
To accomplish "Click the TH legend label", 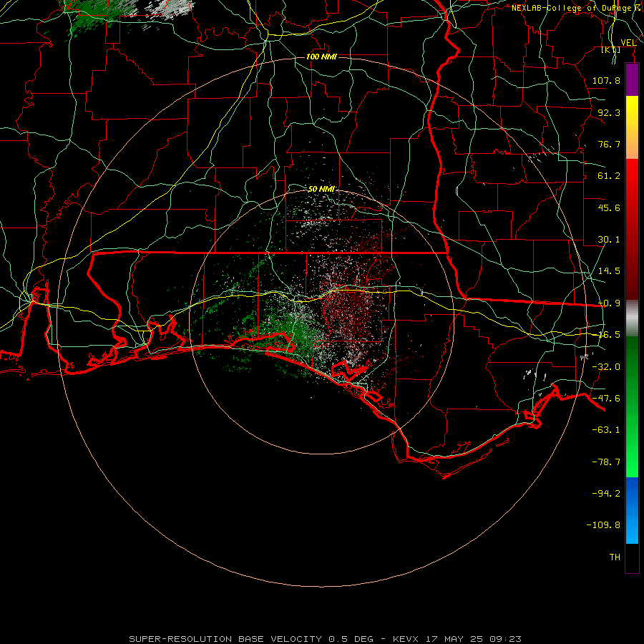I will coord(615,557).
